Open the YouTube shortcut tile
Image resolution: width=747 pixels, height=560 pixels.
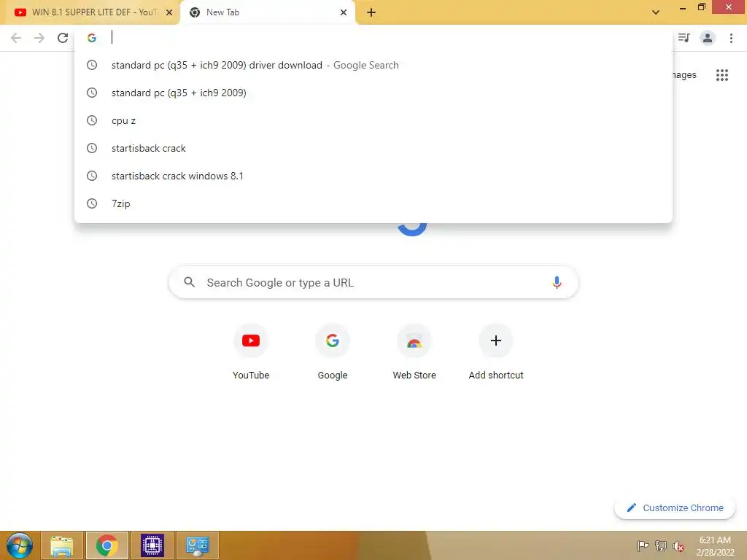(251, 351)
